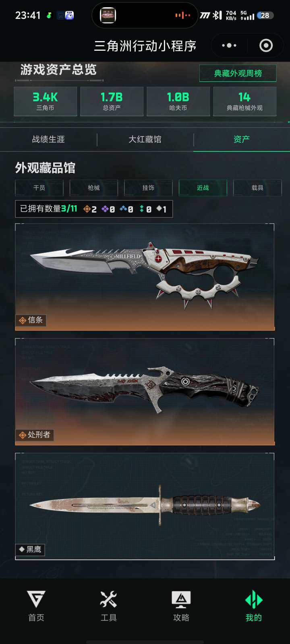Tap the orange rarity icon in the count bar
This screenshot has height=644, width=290.
pyautogui.click(x=87, y=209)
